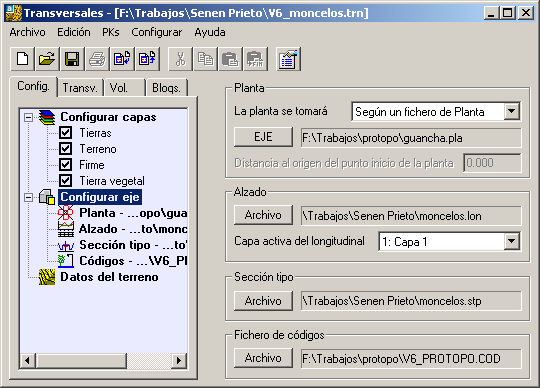Select the 'Sección tipo' tree row
540x388 pixels.
(x=133, y=245)
